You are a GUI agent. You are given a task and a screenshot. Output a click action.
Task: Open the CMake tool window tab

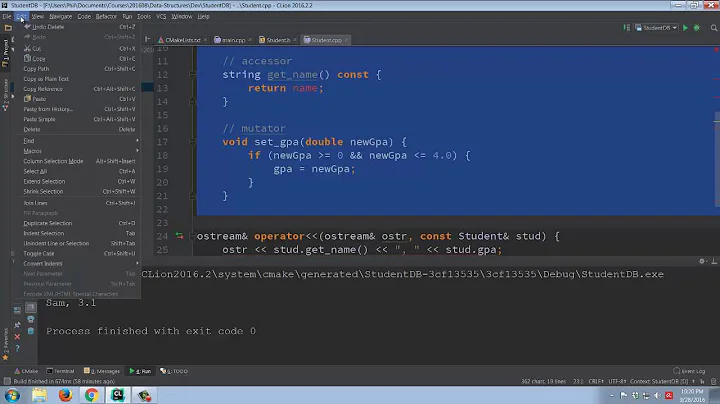pos(26,371)
